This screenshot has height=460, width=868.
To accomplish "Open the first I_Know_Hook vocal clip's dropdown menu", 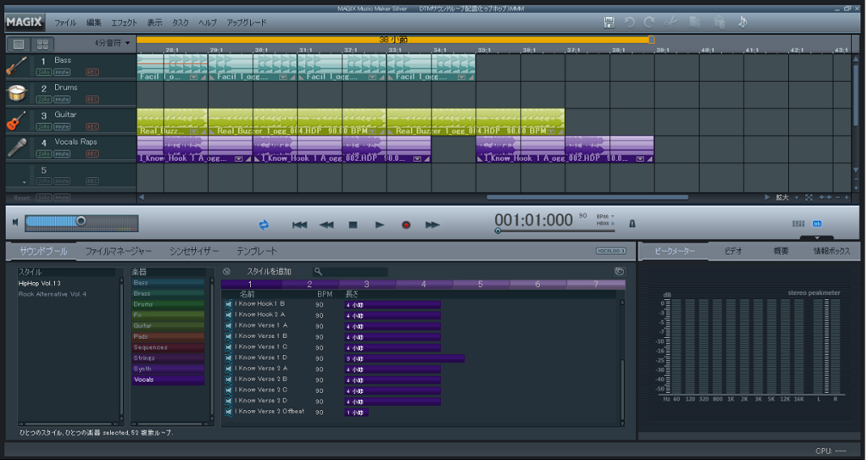I will pos(238,158).
